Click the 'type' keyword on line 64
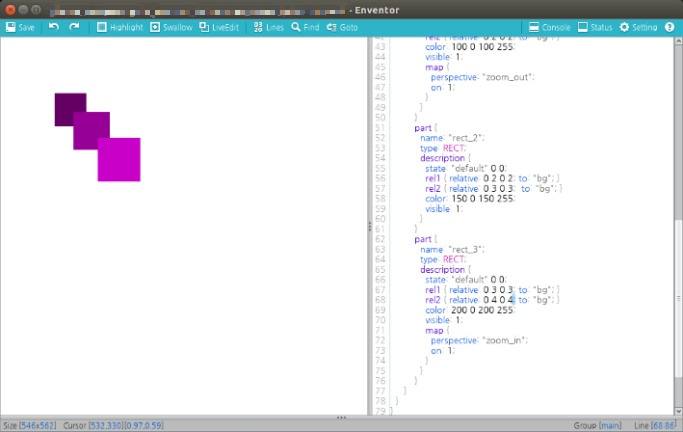Image resolution: width=683 pixels, height=432 pixels. [x=429, y=260]
